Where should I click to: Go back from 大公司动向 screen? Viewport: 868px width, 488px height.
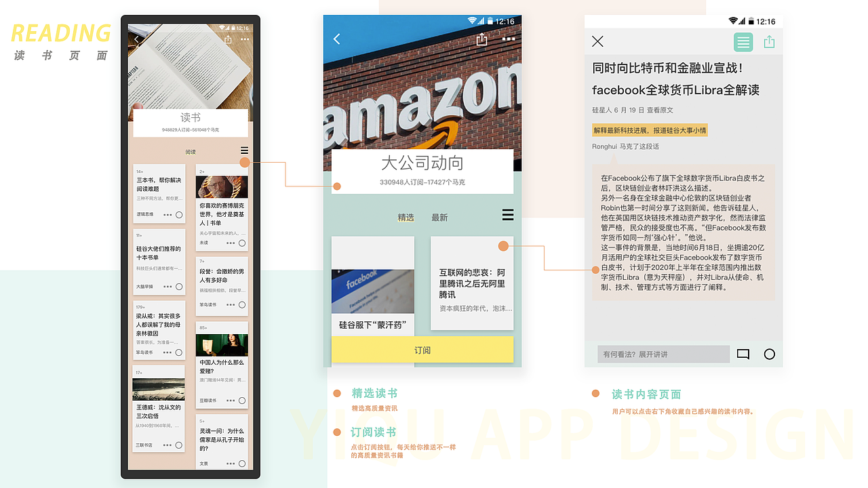click(x=337, y=39)
